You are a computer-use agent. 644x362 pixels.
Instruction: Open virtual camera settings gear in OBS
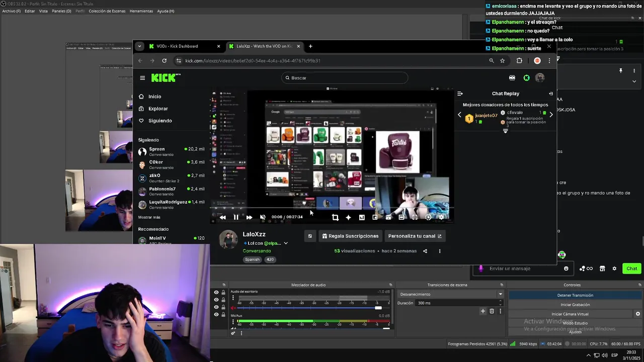click(x=638, y=314)
